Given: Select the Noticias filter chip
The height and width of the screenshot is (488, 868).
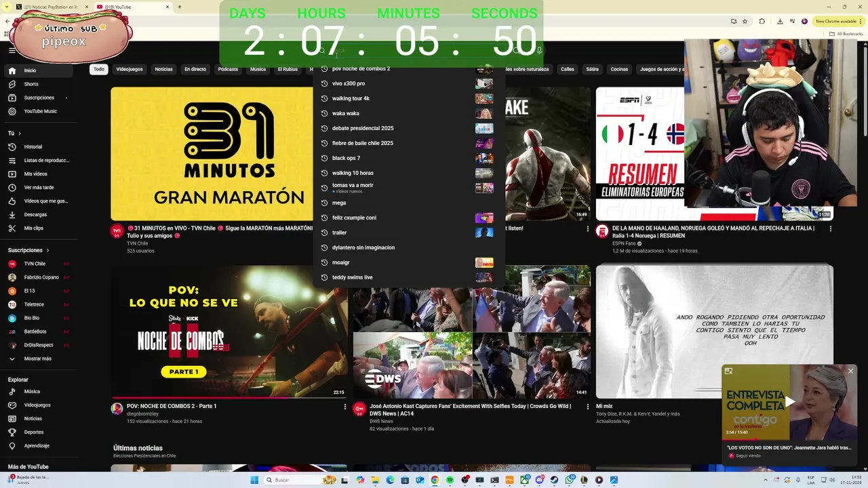Looking at the screenshot, I should coord(163,69).
